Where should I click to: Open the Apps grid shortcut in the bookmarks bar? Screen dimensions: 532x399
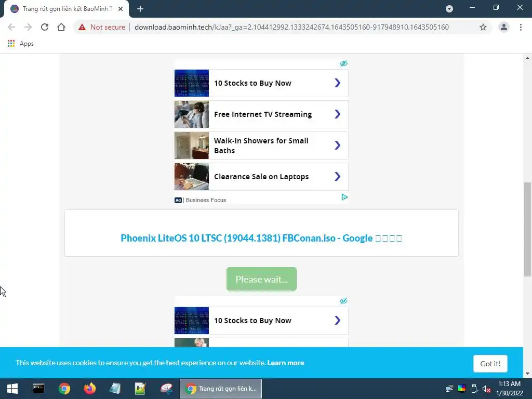coord(20,44)
